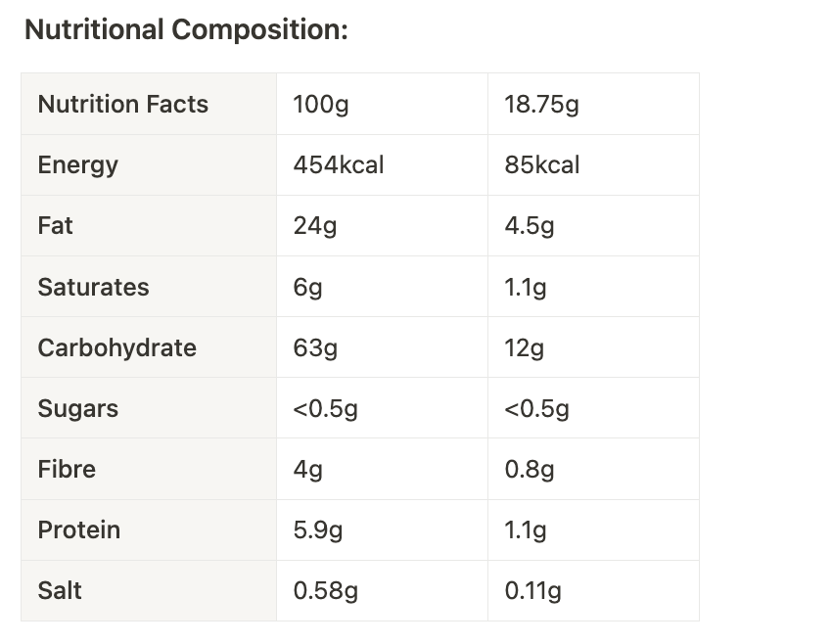The height and width of the screenshot is (644, 832).
Task: Select the Nutrition Facts header cell
Action: pyautogui.click(x=149, y=104)
